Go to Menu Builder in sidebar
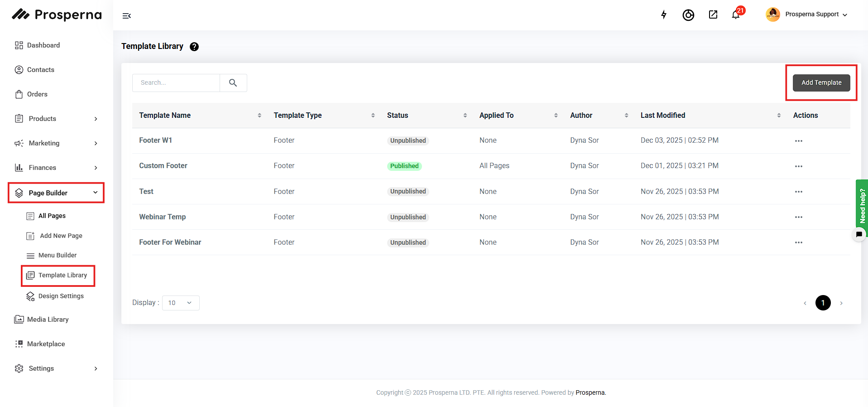Viewport: 868px width, 407px height. 58,256
